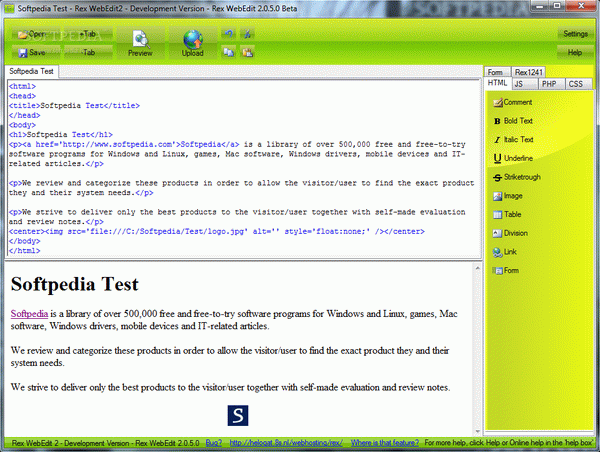Open a file with the Open button

pyautogui.click(x=36, y=34)
